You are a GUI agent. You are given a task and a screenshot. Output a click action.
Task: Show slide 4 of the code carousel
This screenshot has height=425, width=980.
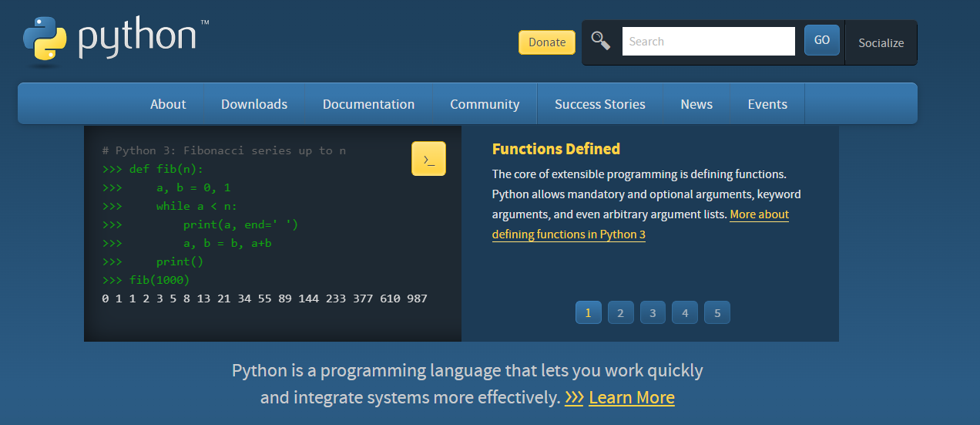click(685, 312)
